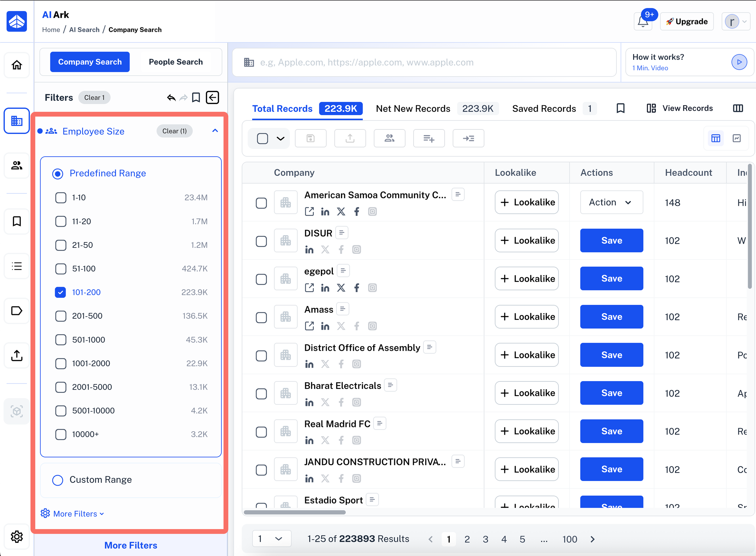756x556 pixels.
Task: Select the Custom Range radio button
Action: click(58, 480)
